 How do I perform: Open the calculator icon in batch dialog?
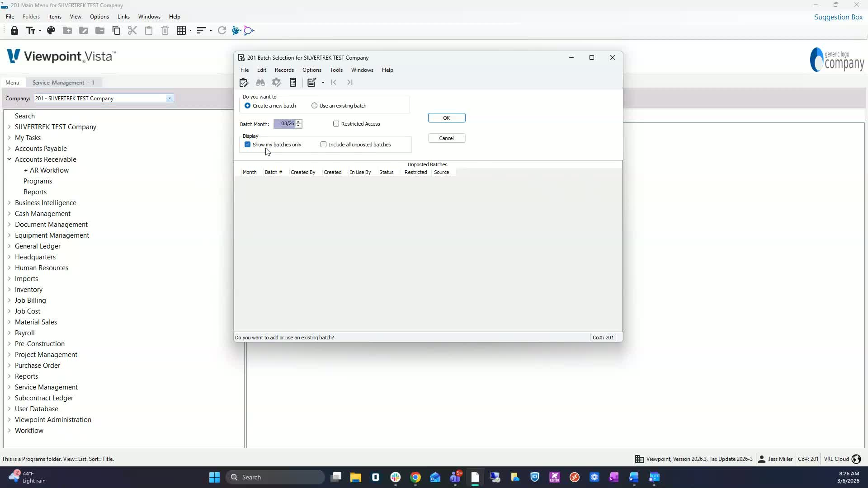pos(293,82)
